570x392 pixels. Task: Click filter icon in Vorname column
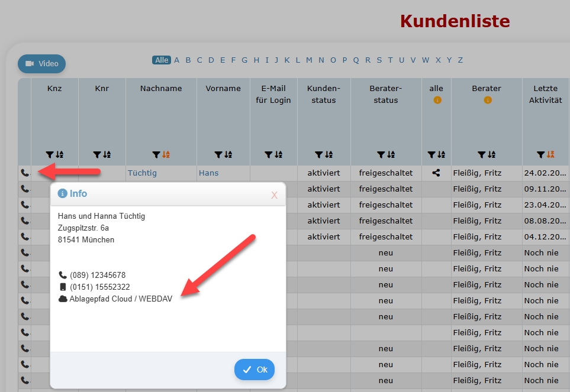pos(218,154)
